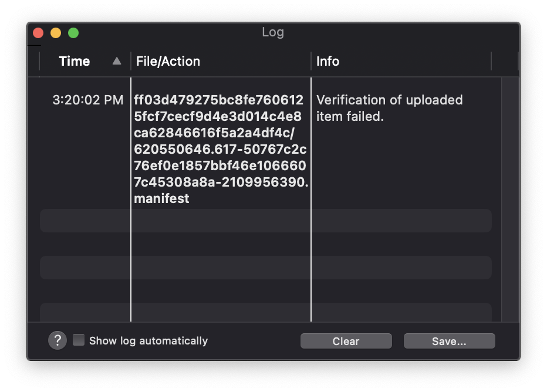Select the first empty log row
547x392 pixels.
[266, 221]
